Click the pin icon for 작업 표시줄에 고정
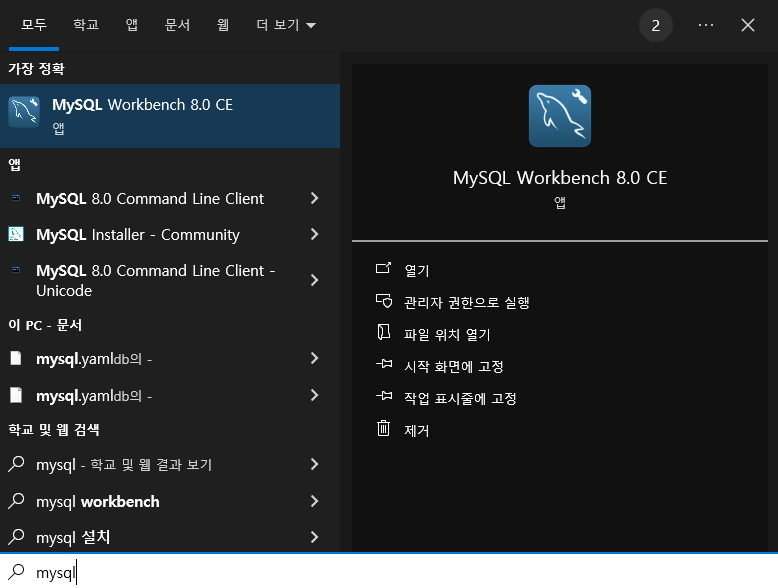Screen dimensions: 778x588 click(384, 396)
